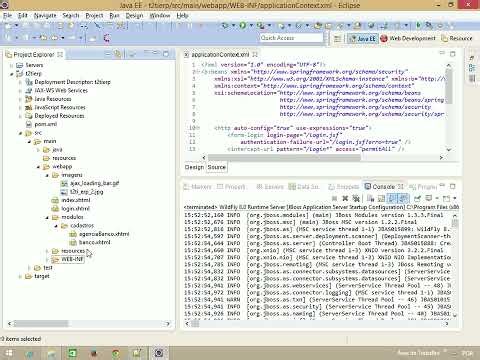Image resolution: width=480 pixels, height=360 pixels.
Task: Open the Project menu
Action: point(94,15)
